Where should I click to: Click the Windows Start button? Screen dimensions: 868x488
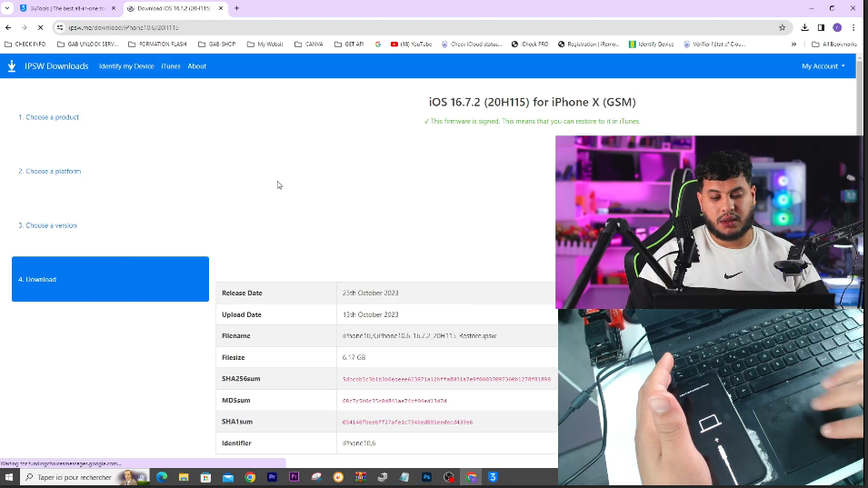9,477
